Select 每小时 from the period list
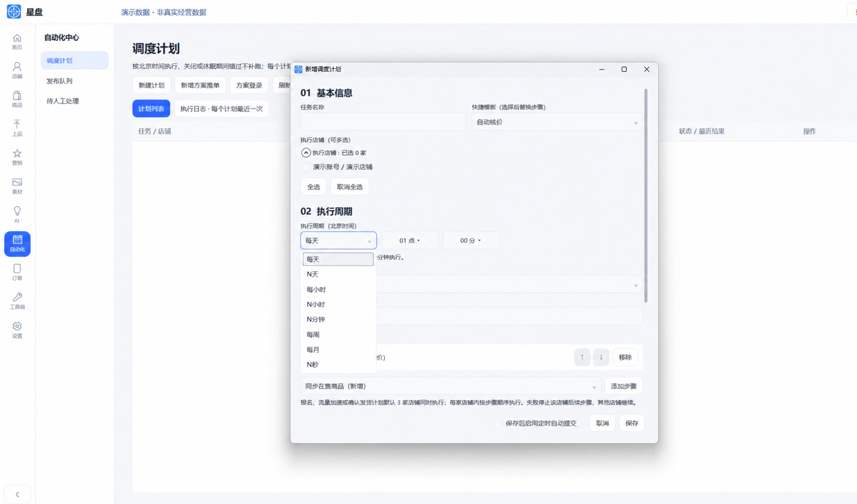Screen dimensions: 857x504 (338, 289)
